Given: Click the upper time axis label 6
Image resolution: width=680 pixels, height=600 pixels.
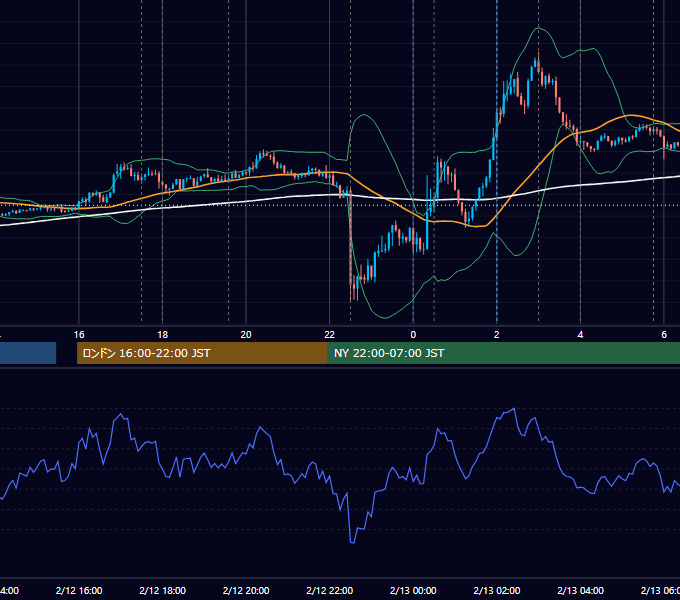Looking at the screenshot, I should coord(664,335).
